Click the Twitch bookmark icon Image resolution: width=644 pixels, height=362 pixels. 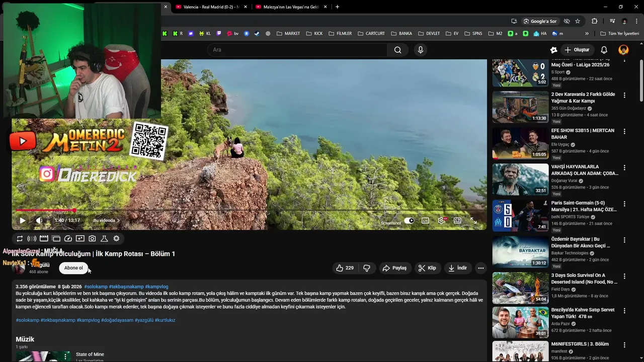coord(219,34)
